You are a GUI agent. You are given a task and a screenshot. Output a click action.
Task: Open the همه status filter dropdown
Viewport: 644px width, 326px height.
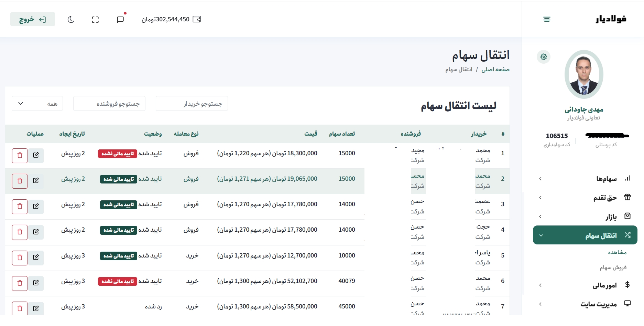click(37, 104)
